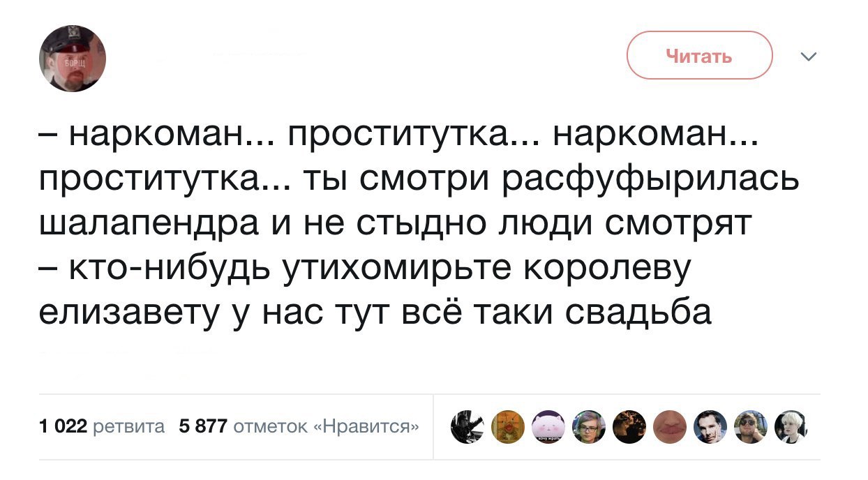Expand the tweet options chevron

809,57
